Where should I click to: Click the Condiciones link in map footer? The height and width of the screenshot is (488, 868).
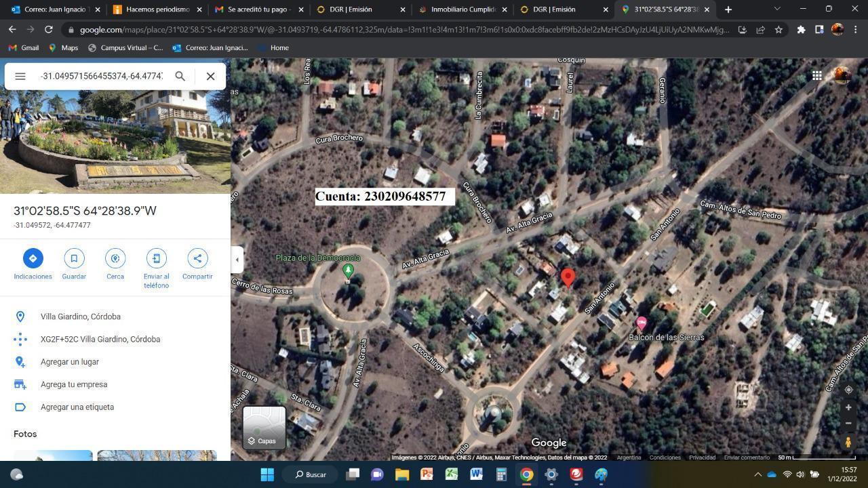[665, 457]
